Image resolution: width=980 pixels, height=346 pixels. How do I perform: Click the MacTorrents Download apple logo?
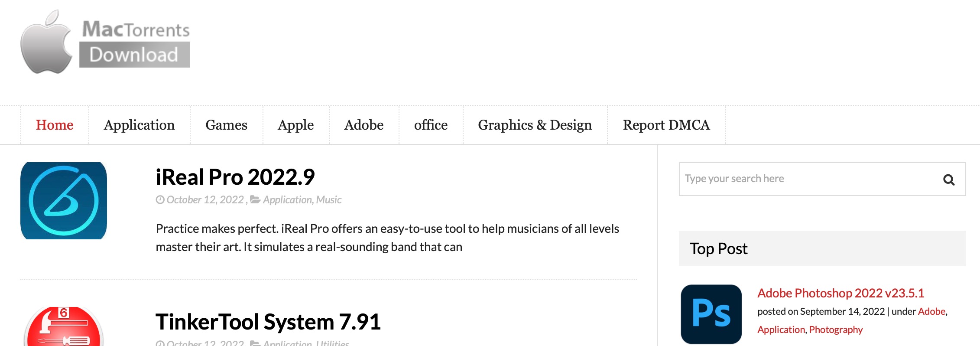[x=47, y=42]
